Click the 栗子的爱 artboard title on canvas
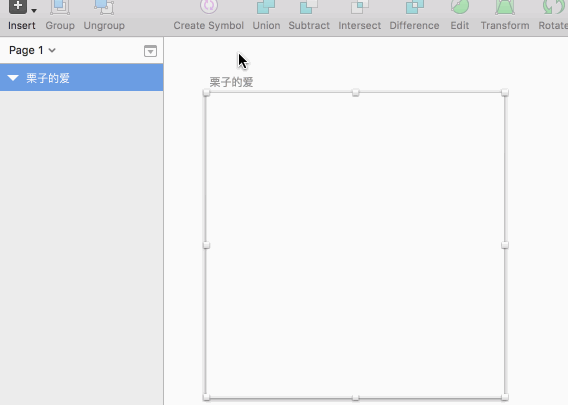The height and width of the screenshot is (405, 568). pyautogui.click(x=231, y=82)
